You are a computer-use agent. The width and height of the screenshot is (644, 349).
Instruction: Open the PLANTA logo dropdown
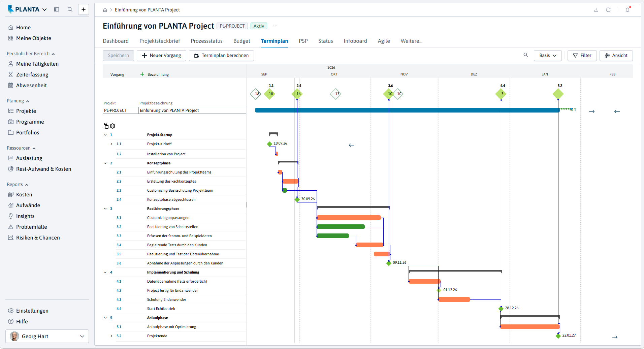click(28, 9)
